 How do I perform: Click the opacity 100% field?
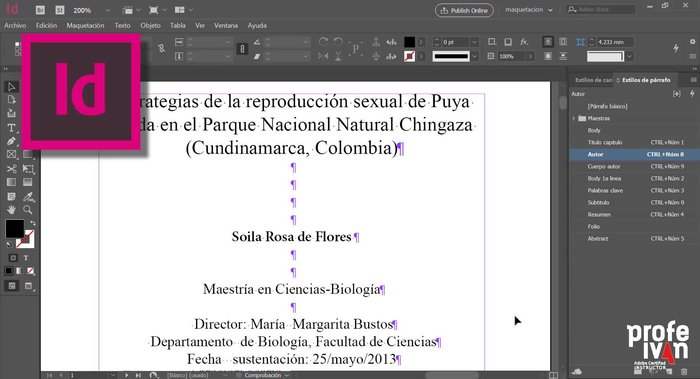point(512,56)
